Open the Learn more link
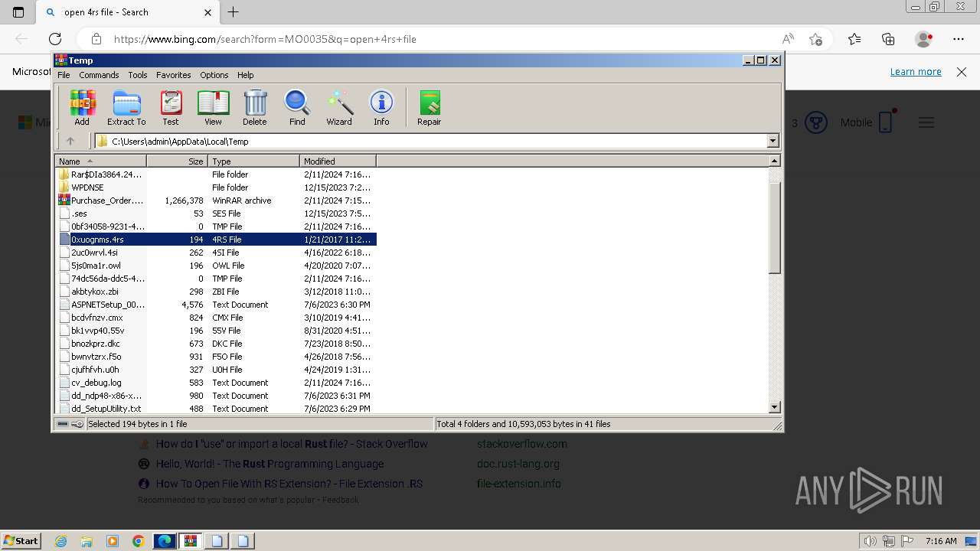This screenshot has width=980, height=551. [916, 71]
